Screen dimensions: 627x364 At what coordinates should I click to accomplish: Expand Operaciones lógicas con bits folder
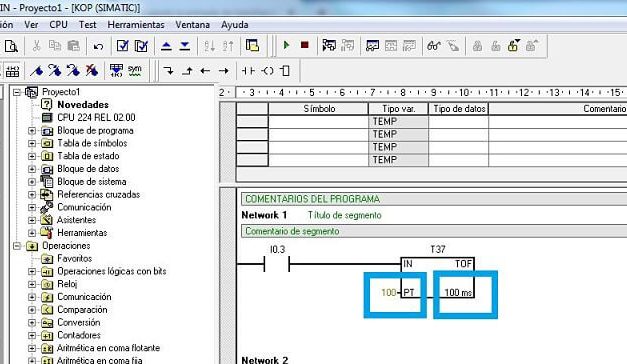[32, 272]
